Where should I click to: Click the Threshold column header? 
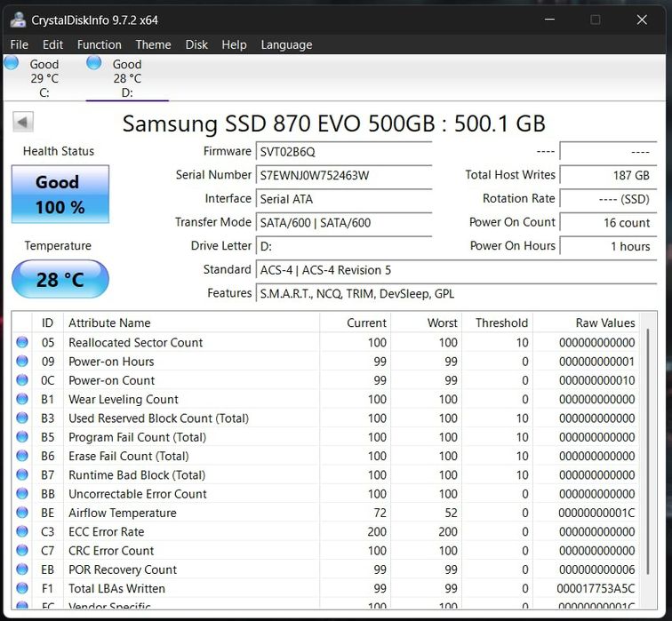pyautogui.click(x=498, y=322)
